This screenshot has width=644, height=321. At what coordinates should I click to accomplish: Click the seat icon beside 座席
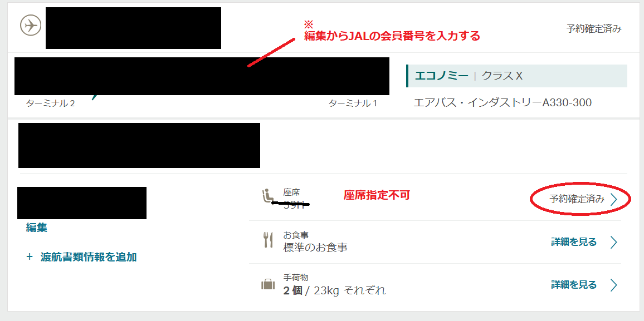pos(267,196)
